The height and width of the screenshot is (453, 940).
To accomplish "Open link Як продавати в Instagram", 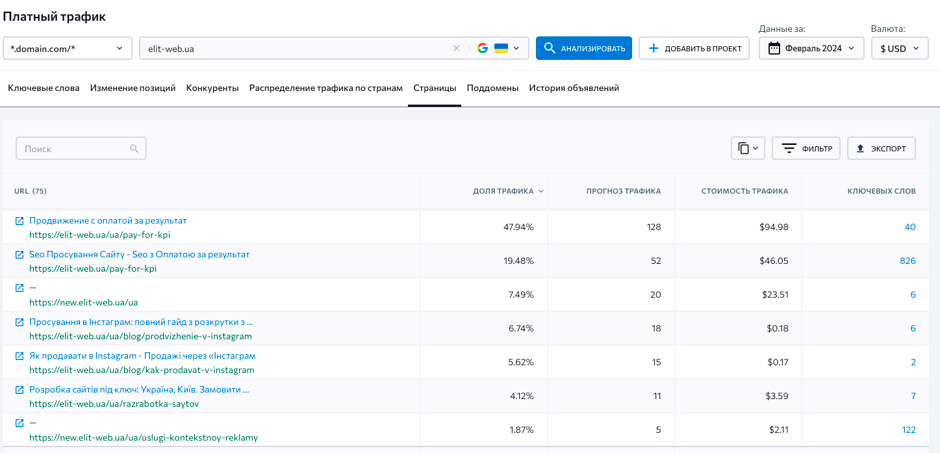I will pyautogui.click(x=143, y=356).
